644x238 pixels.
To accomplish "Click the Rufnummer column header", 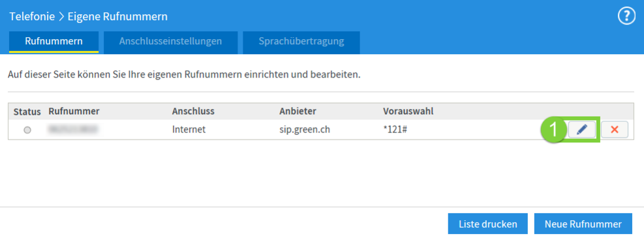I will tap(74, 112).
